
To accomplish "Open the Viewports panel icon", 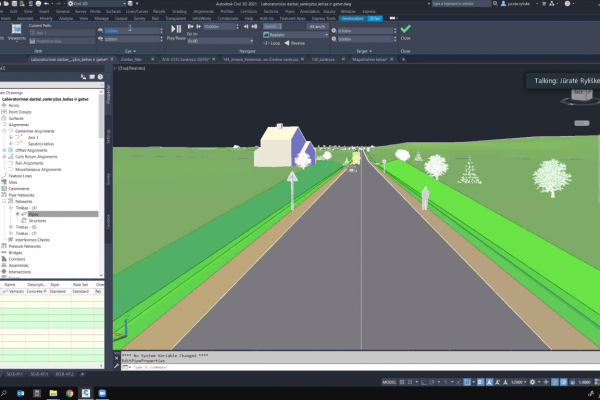I will (x=16, y=29).
